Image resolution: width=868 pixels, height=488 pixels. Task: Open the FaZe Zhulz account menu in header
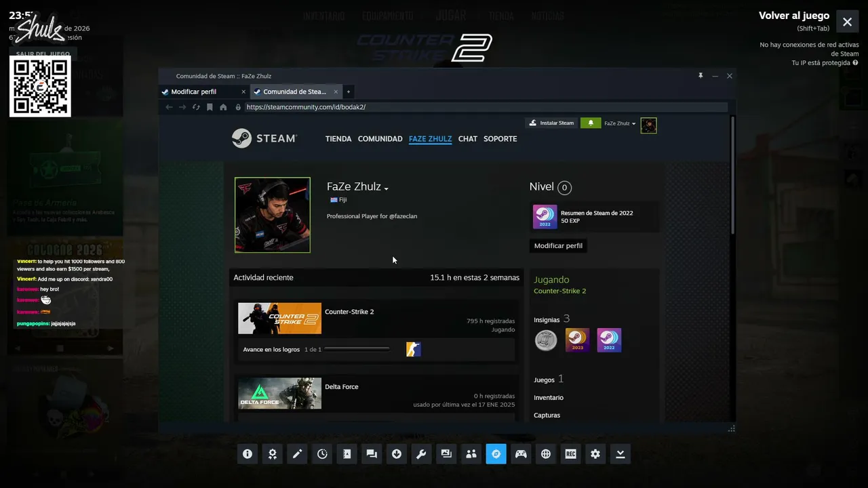click(620, 123)
